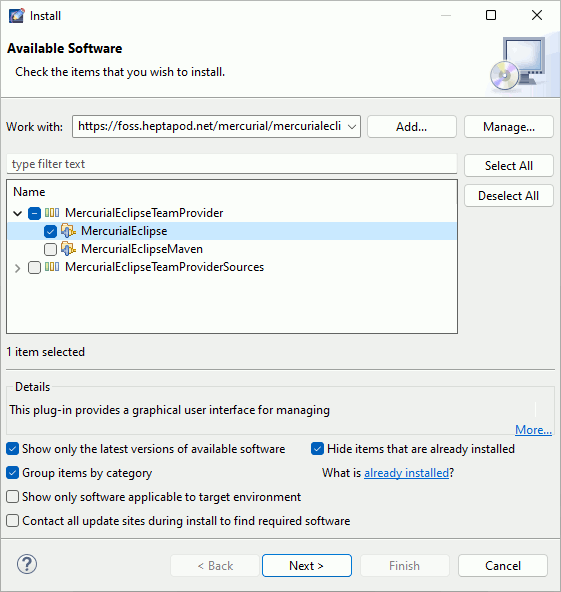Screen dimensions: 561x592
Task: Close the Install window
Action: [x=537, y=15]
